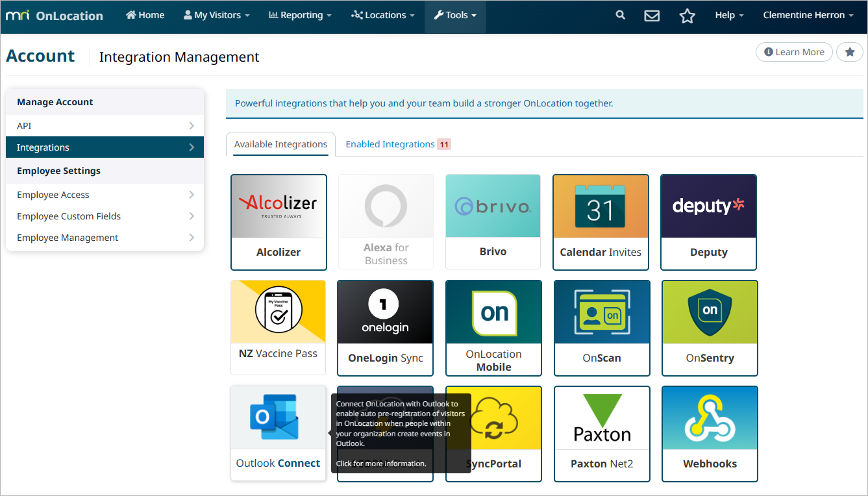This screenshot has width=868, height=496.
Task: Open Employee Custom Fields settings
Action: pyautogui.click(x=105, y=216)
